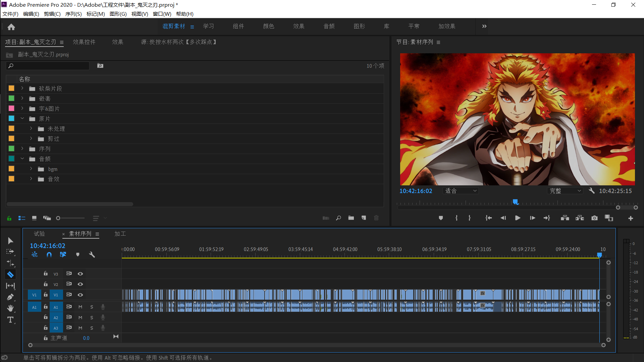Screen dimensions: 644x362
Task: Toggle comparison view in program monitor
Action: point(609,218)
